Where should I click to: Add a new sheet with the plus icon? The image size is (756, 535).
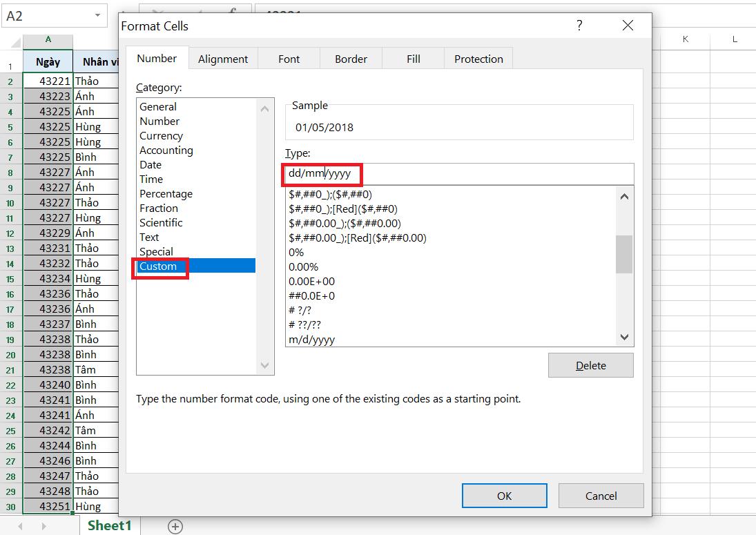[x=175, y=526]
